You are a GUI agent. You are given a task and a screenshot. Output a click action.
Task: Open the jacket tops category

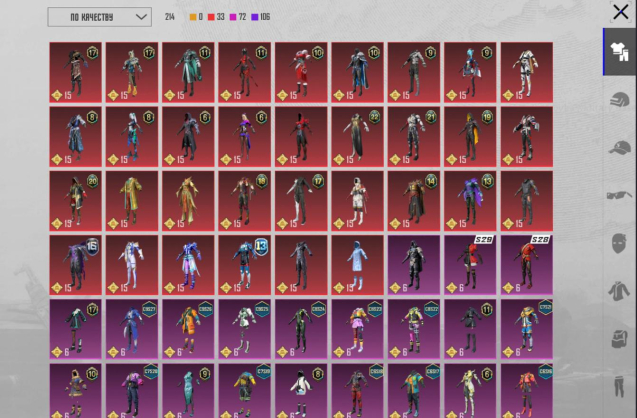point(619,291)
